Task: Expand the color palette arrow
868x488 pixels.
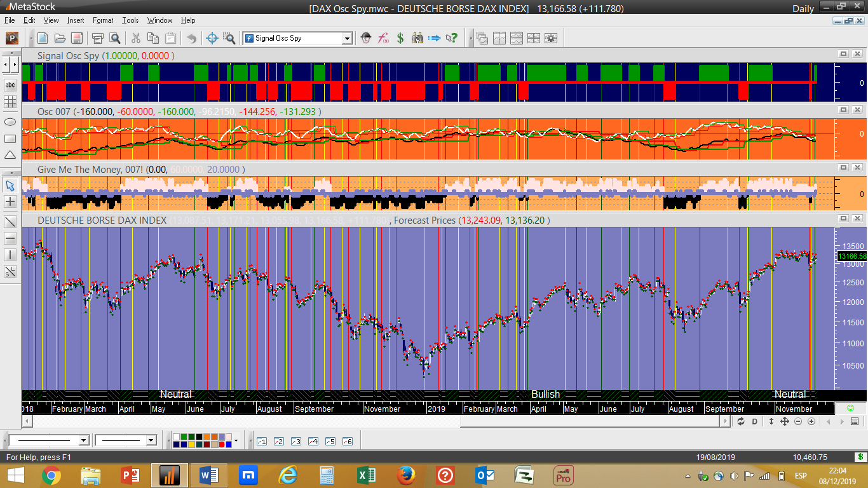Action: pos(236,440)
